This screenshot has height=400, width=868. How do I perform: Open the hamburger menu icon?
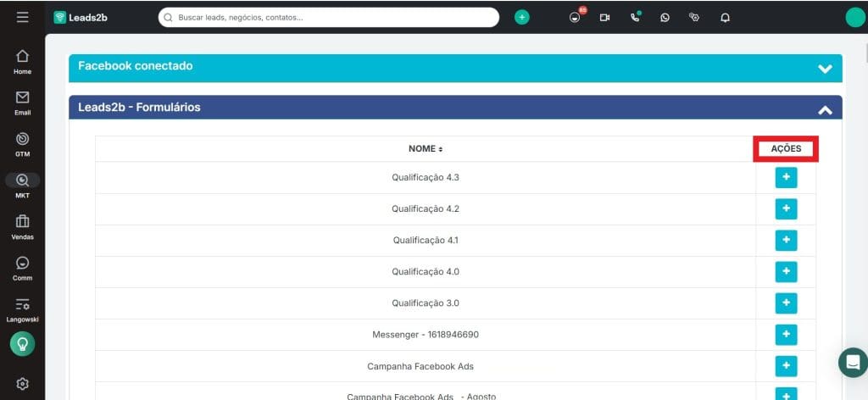(x=22, y=17)
